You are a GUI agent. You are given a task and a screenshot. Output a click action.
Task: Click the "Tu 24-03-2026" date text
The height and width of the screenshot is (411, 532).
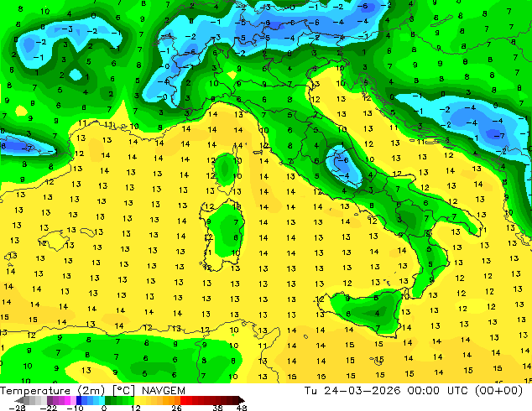(352, 391)
